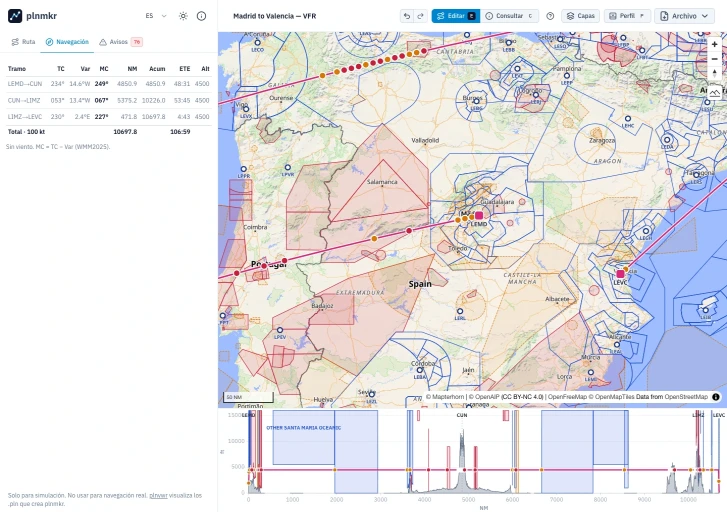Open the Capas layers panel

point(580,16)
